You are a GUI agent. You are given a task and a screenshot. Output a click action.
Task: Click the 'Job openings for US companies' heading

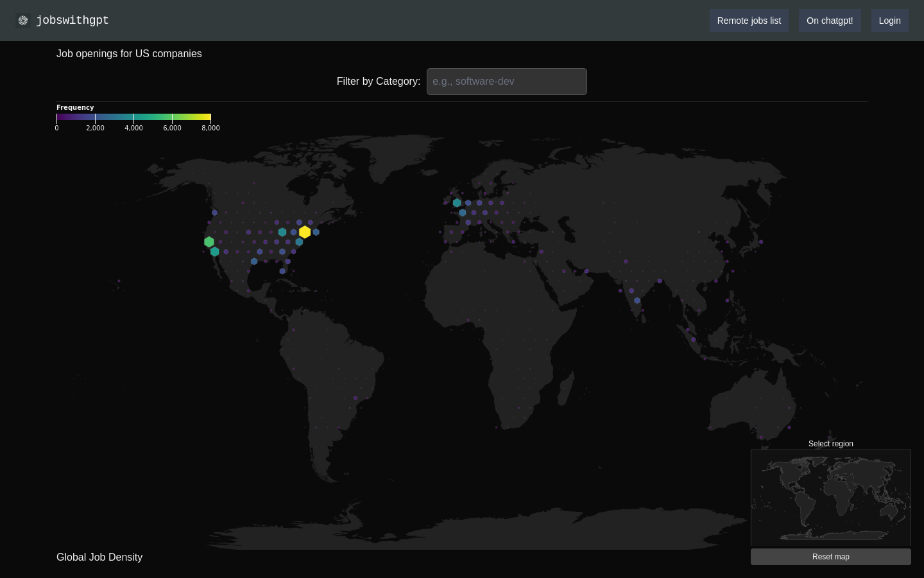[129, 54]
